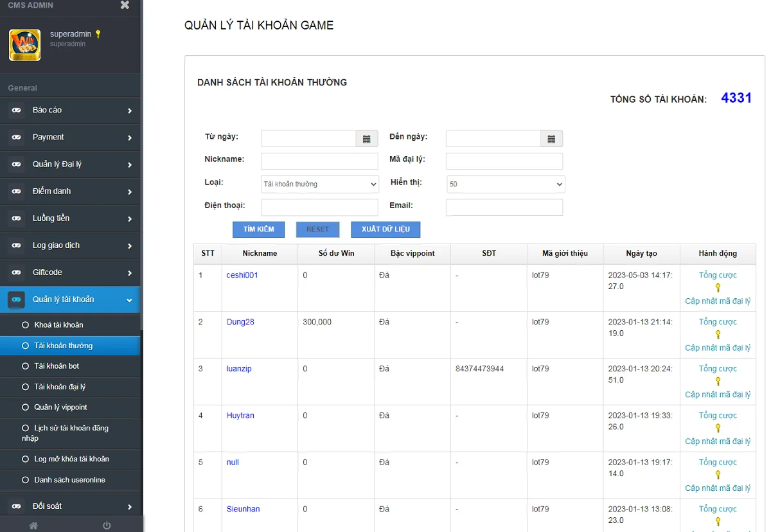Click the key icon in luanzip row

(718, 382)
